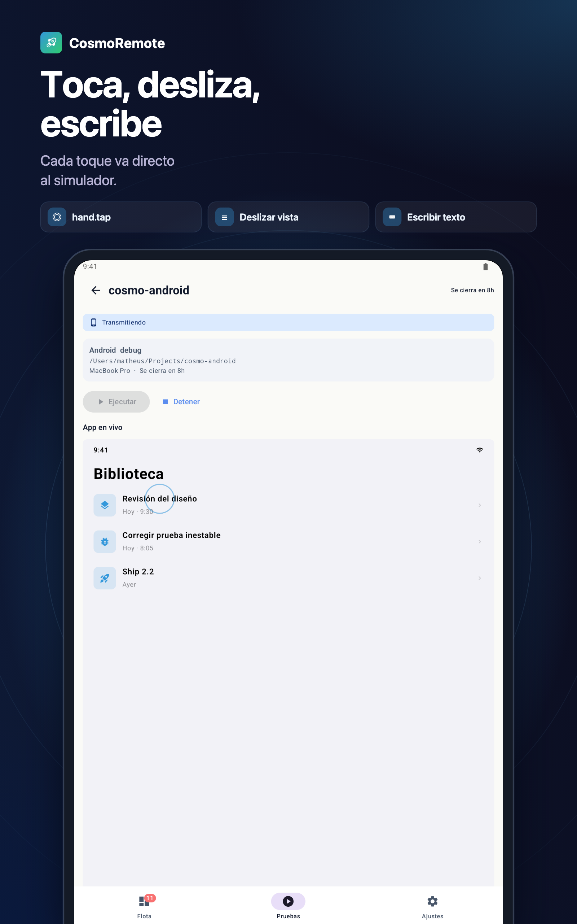Click the rocket icon next to Ship 2.2
The image size is (577, 924).
point(105,578)
